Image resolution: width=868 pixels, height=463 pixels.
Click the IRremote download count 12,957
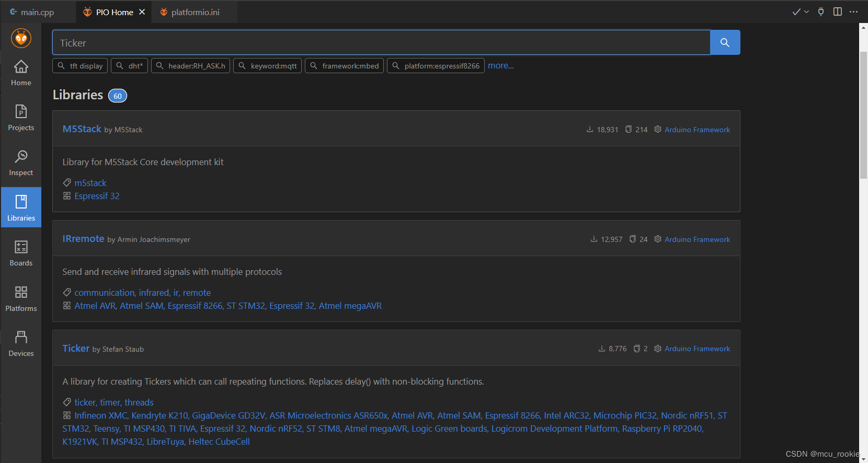point(607,239)
